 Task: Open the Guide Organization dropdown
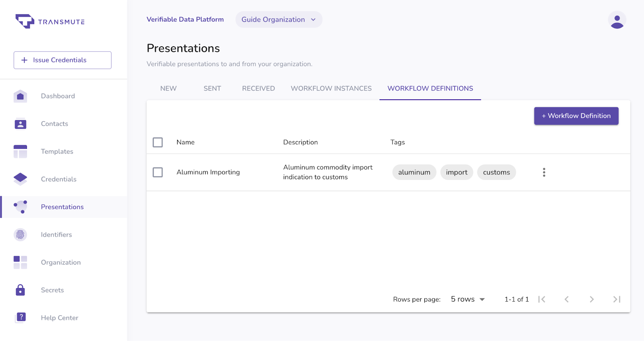[279, 20]
